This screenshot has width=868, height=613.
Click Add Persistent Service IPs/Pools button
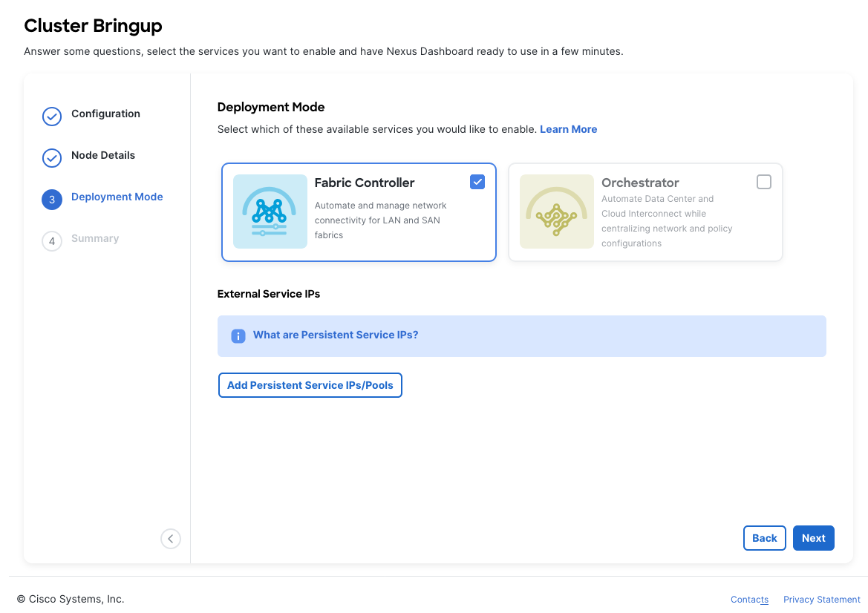(x=310, y=385)
